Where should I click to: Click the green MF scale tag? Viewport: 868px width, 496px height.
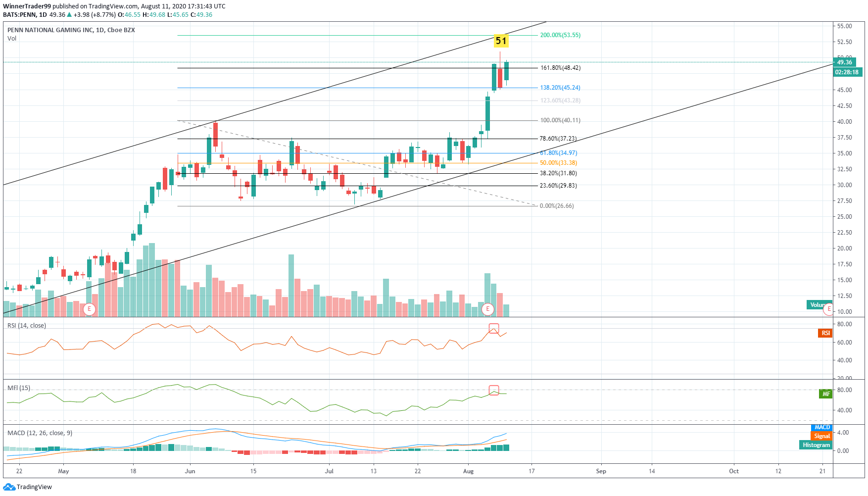825,394
